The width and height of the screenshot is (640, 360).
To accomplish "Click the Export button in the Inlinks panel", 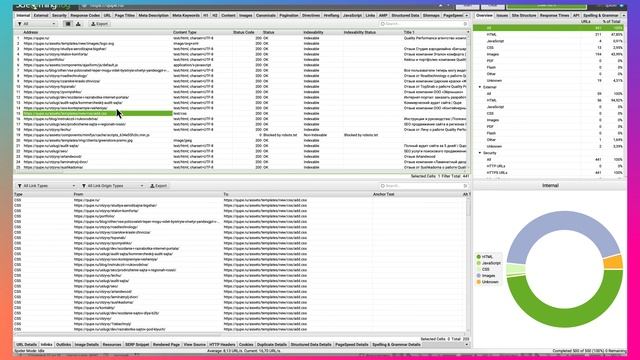I will [158, 186].
